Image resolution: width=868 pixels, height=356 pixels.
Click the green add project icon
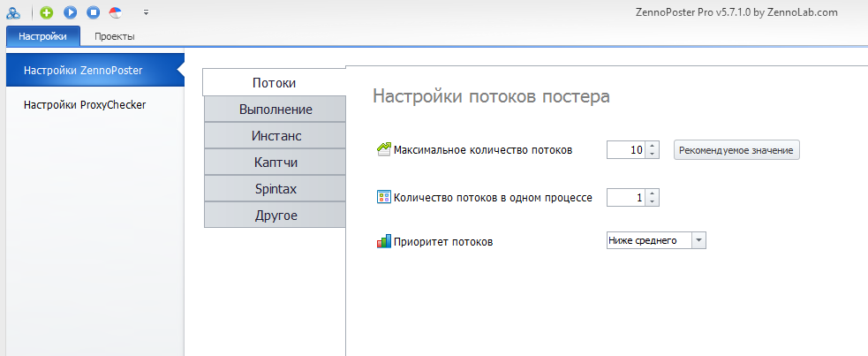click(x=47, y=11)
